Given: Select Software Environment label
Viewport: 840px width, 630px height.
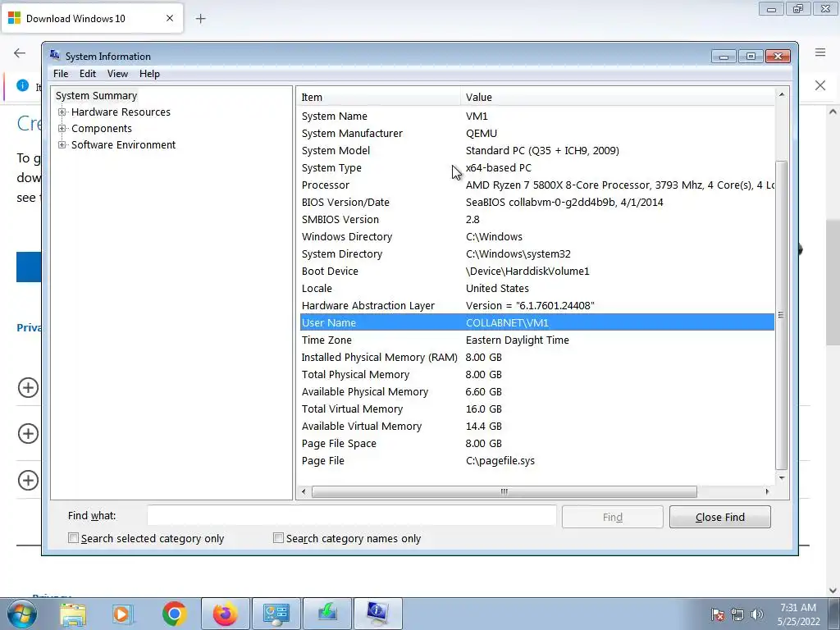Looking at the screenshot, I should 123,145.
